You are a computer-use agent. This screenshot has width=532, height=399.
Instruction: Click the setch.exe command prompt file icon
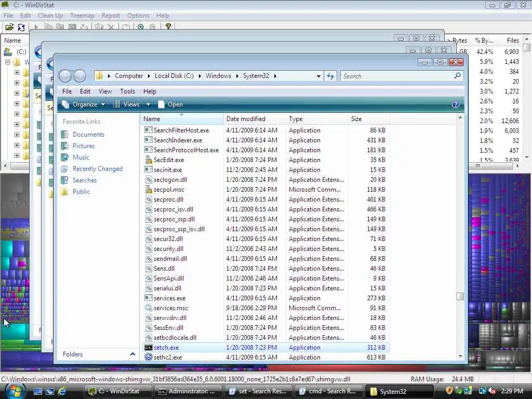point(148,348)
